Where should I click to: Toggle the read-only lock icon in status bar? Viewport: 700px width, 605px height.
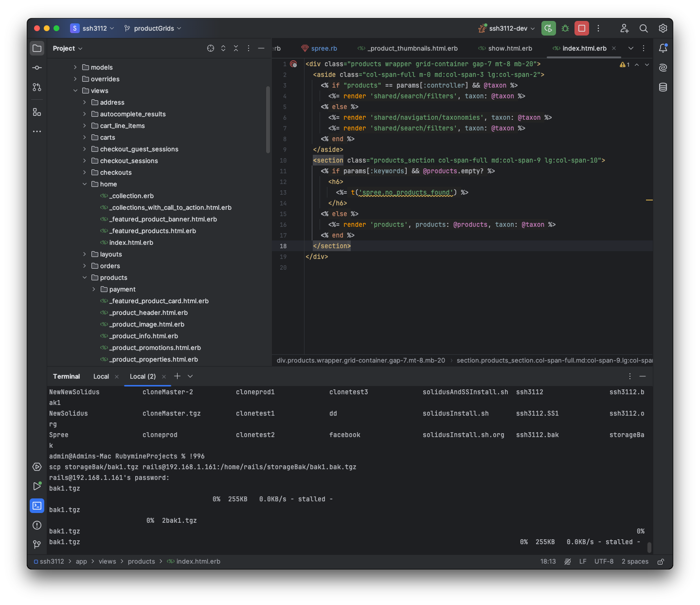[661, 562]
